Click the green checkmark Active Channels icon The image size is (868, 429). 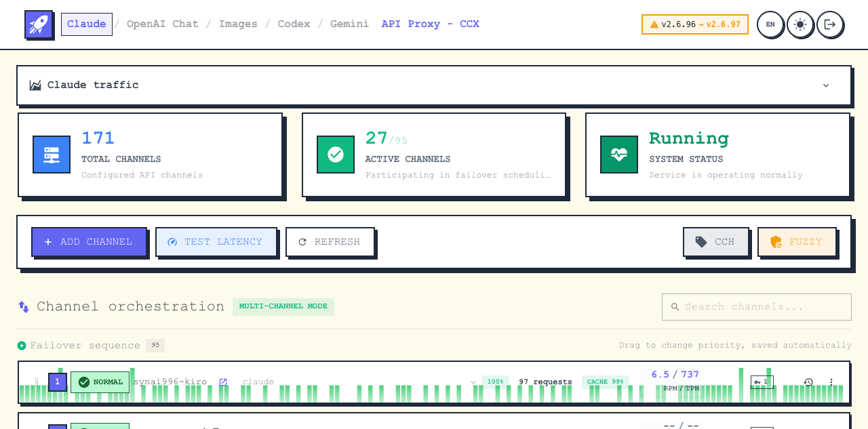336,155
